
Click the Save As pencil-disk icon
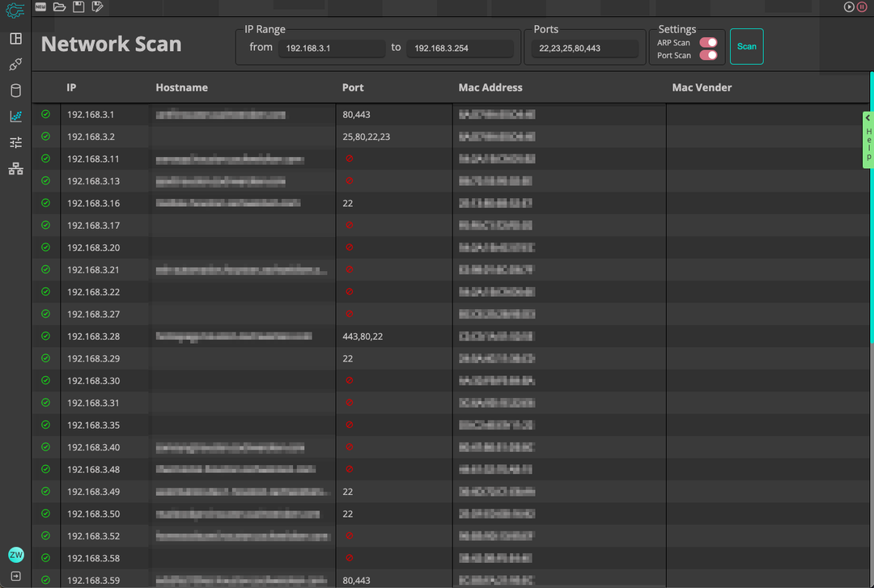pos(98,6)
